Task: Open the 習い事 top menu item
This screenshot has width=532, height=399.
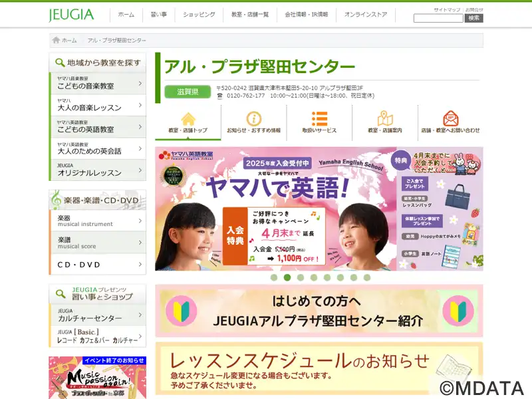Action: (159, 15)
